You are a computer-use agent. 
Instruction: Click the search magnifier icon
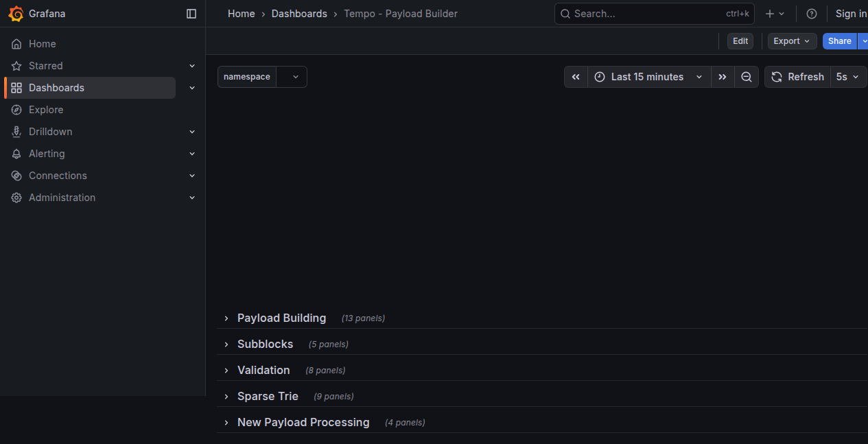point(565,14)
